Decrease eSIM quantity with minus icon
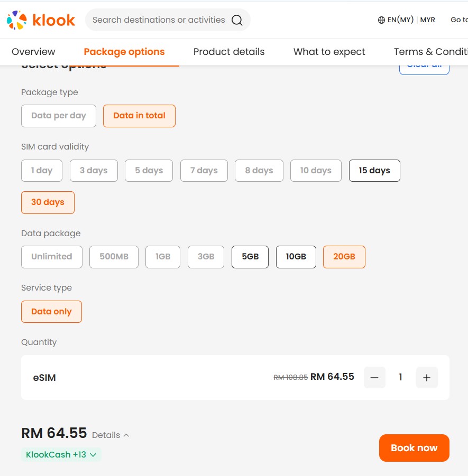The width and height of the screenshot is (468, 476). pyautogui.click(x=374, y=377)
